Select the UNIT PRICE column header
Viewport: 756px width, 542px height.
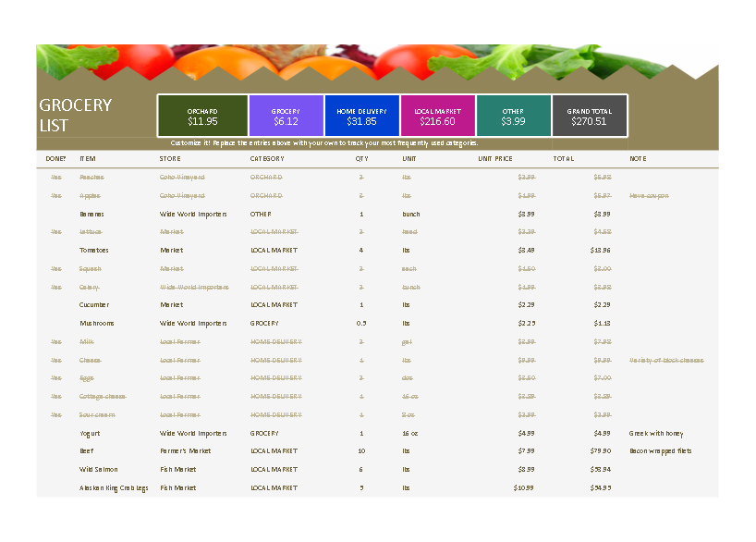tap(495, 159)
